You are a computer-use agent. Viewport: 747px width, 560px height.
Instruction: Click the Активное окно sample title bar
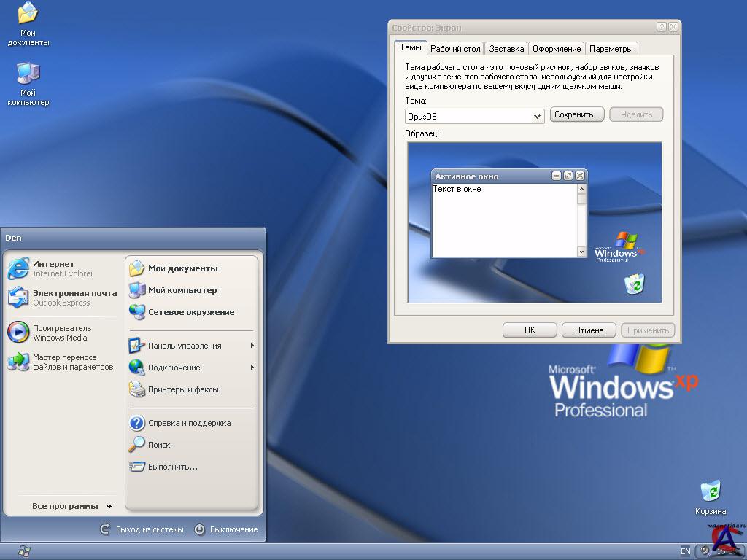tap(508, 176)
